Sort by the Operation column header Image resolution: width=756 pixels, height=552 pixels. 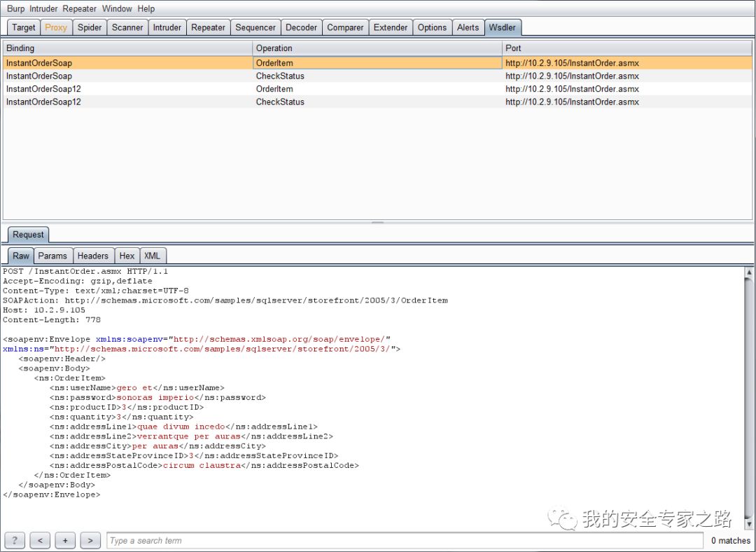pos(377,48)
